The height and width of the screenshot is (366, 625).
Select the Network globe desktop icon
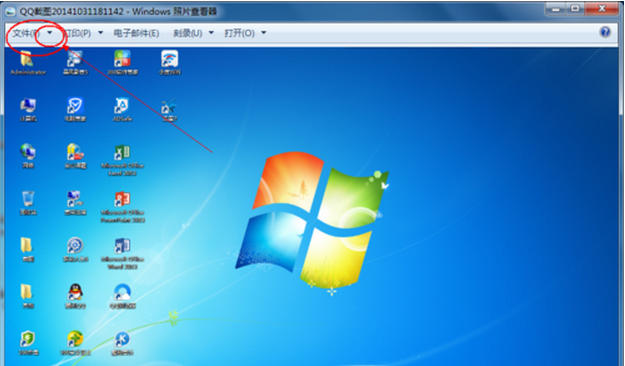pos(28,156)
